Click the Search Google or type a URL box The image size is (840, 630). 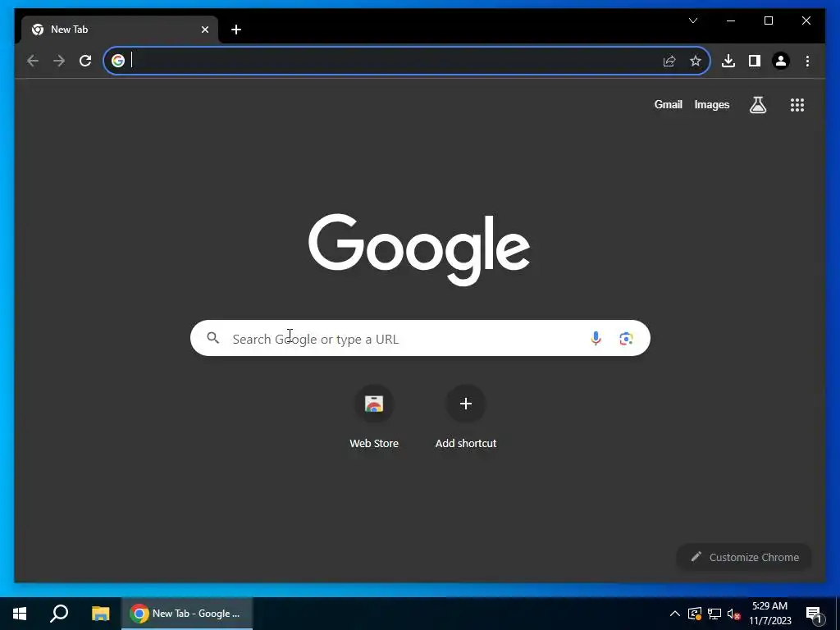coord(420,338)
